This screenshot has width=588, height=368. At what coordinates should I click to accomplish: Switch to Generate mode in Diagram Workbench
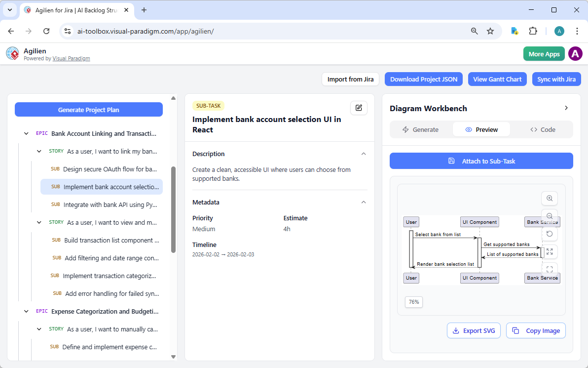[421, 129]
